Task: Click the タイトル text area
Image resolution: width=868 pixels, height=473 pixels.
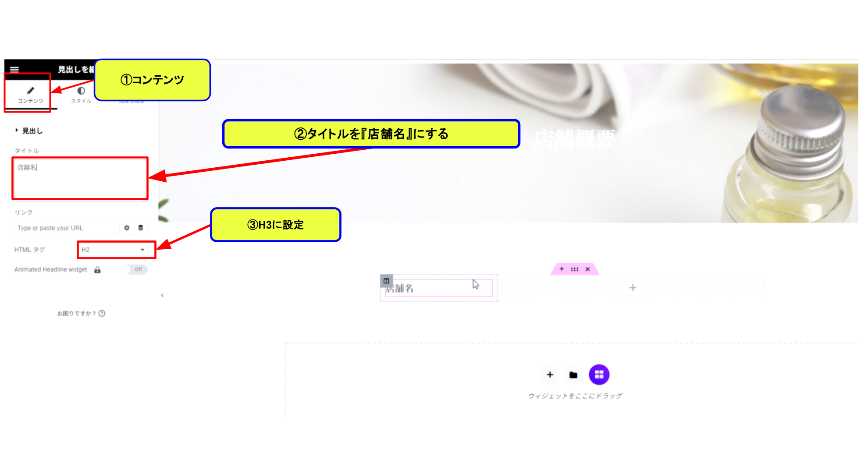Action: click(80, 178)
